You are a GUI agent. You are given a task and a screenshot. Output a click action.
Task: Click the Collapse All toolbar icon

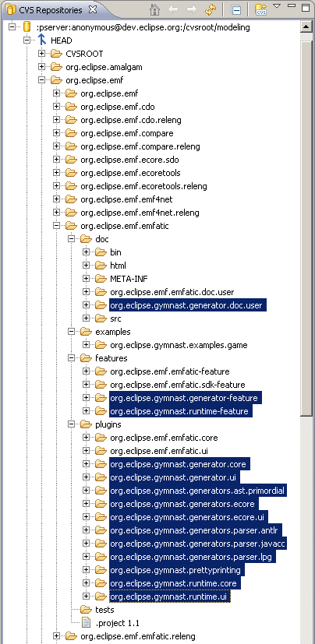[235, 10]
